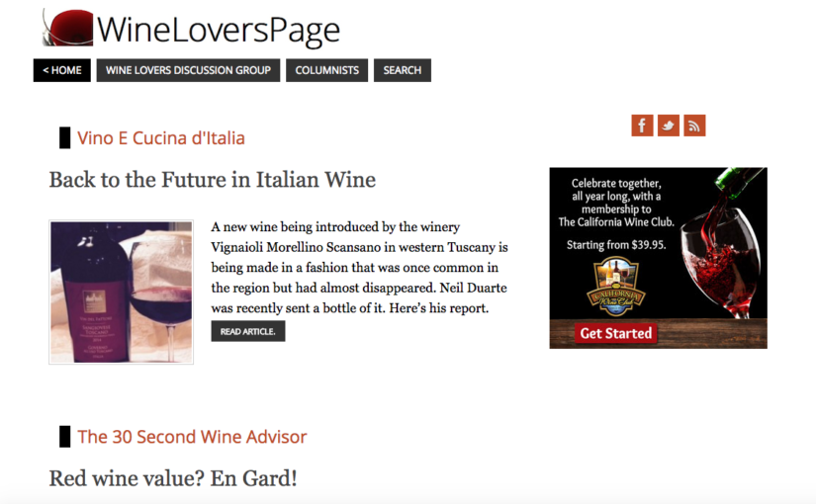The image size is (816, 504).
Task: Open Wine Lovers Discussion Group menu
Action: click(x=188, y=70)
